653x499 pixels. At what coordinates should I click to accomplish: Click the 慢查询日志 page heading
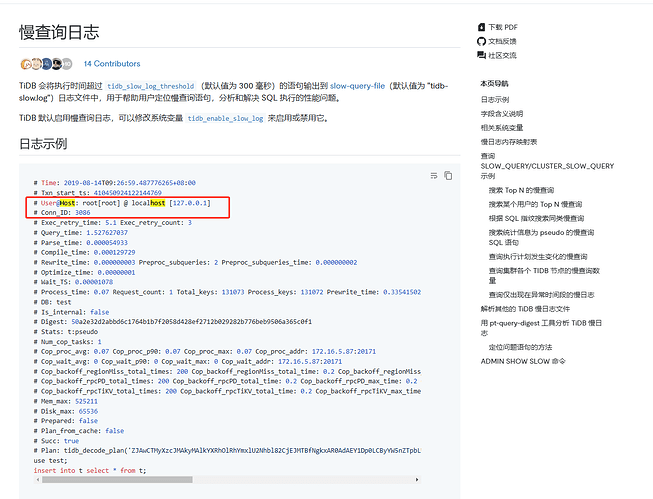[x=59, y=32]
